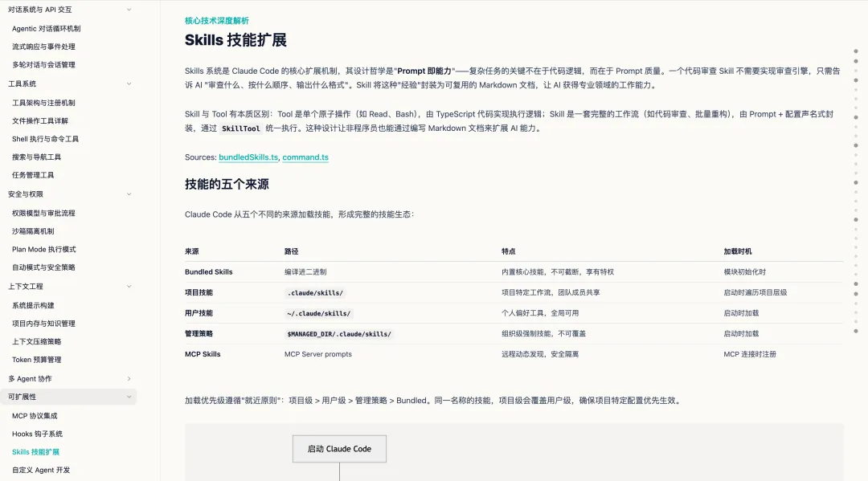868x481 pixels.
Task: Open 搜索与导航工具 page
Action: (x=36, y=157)
